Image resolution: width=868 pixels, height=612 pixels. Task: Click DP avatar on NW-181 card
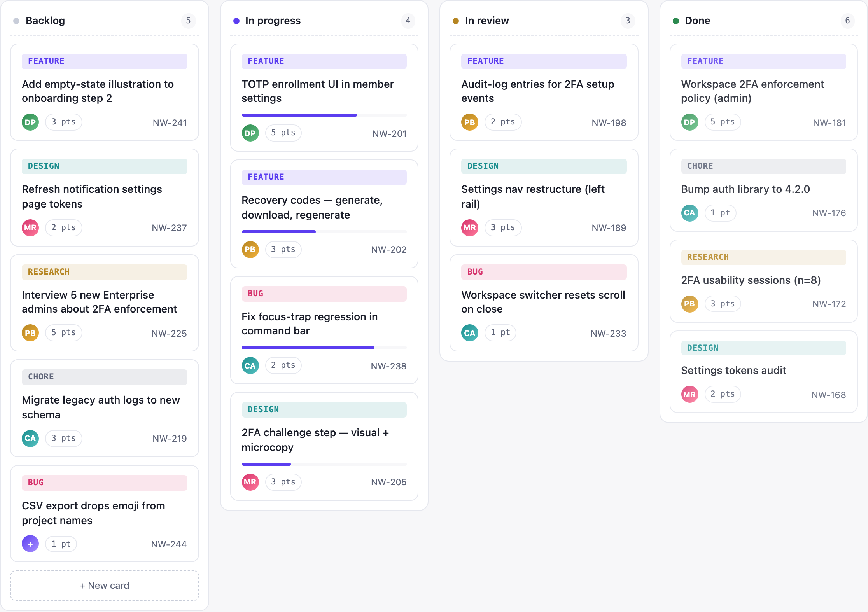[689, 122]
